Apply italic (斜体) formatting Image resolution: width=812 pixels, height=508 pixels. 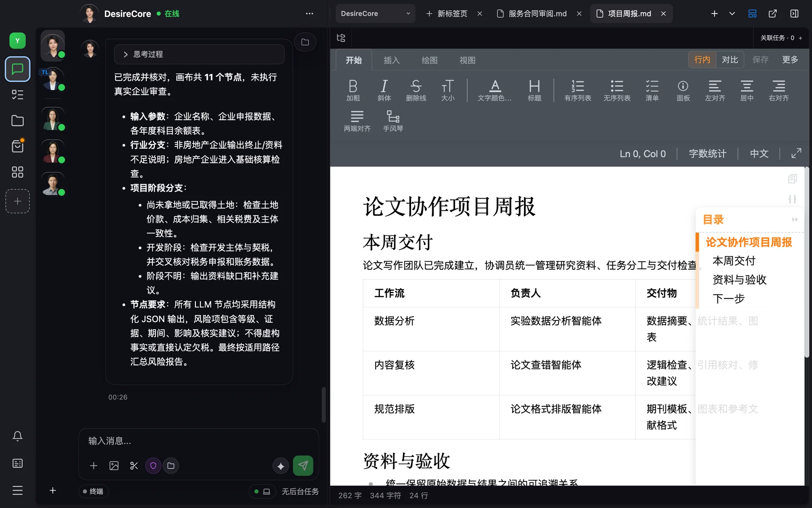[384, 90]
